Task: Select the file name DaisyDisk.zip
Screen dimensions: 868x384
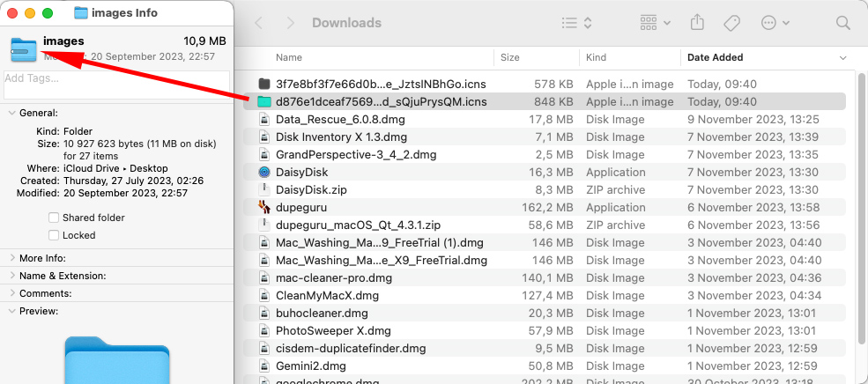Action: point(311,189)
